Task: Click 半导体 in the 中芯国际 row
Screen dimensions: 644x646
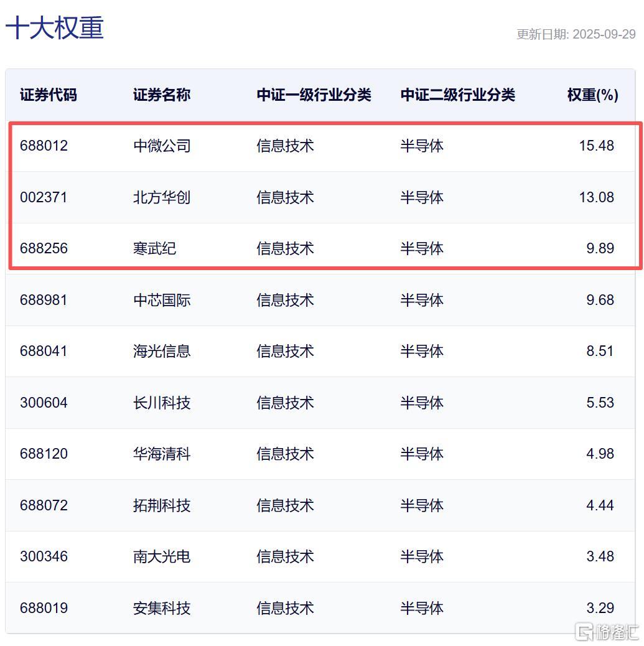Action: [x=422, y=300]
